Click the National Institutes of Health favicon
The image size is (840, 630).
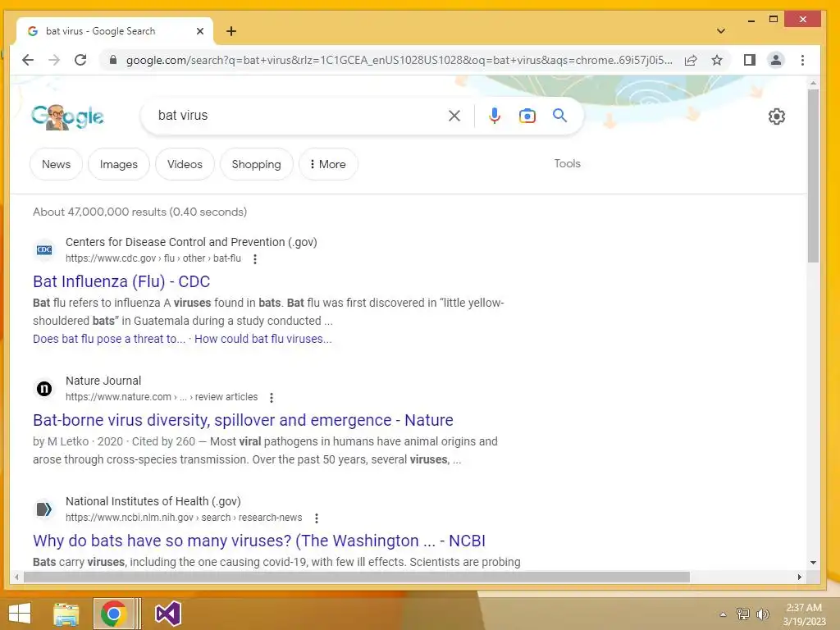coord(44,509)
